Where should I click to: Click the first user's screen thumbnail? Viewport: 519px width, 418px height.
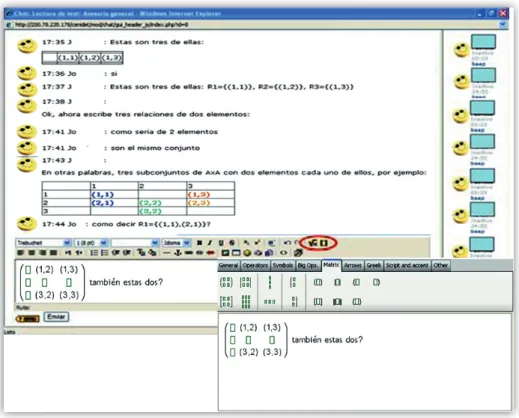(x=483, y=42)
